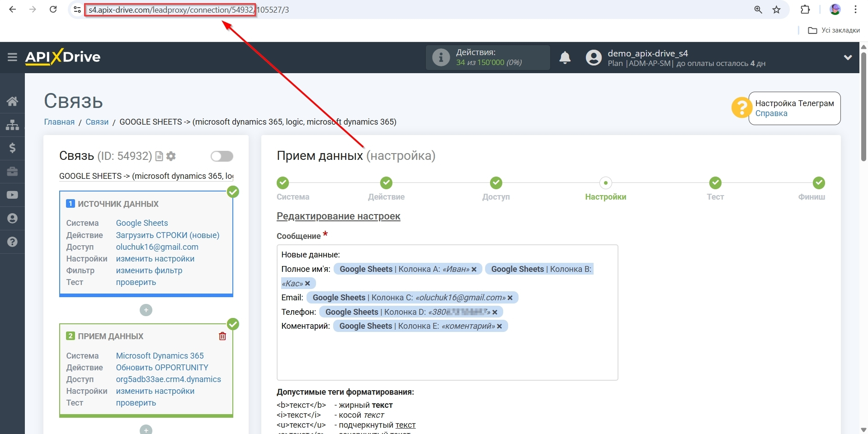
Task: Click the yellow question mark help icon
Action: (x=742, y=108)
